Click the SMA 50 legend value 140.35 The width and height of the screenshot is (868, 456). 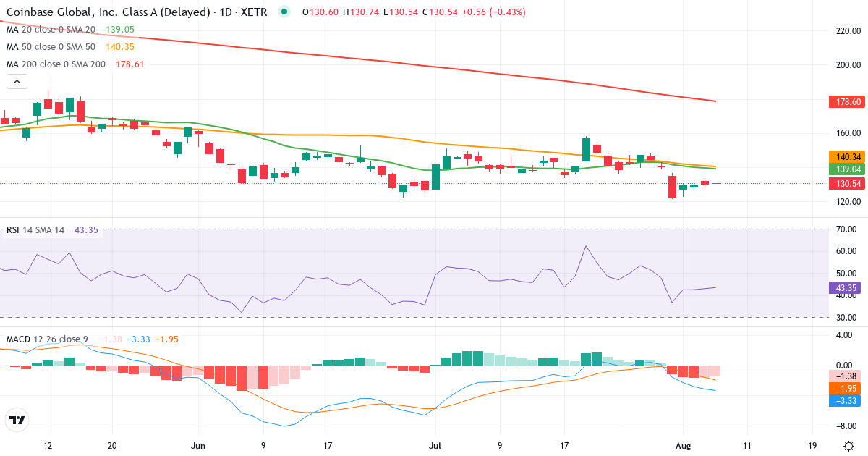click(x=120, y=47)
